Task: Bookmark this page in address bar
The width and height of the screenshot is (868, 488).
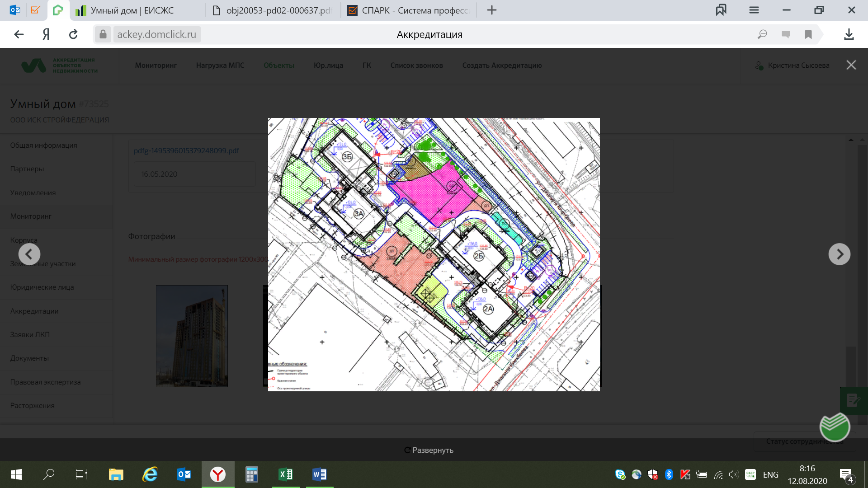Action: [x=808, y=34]
